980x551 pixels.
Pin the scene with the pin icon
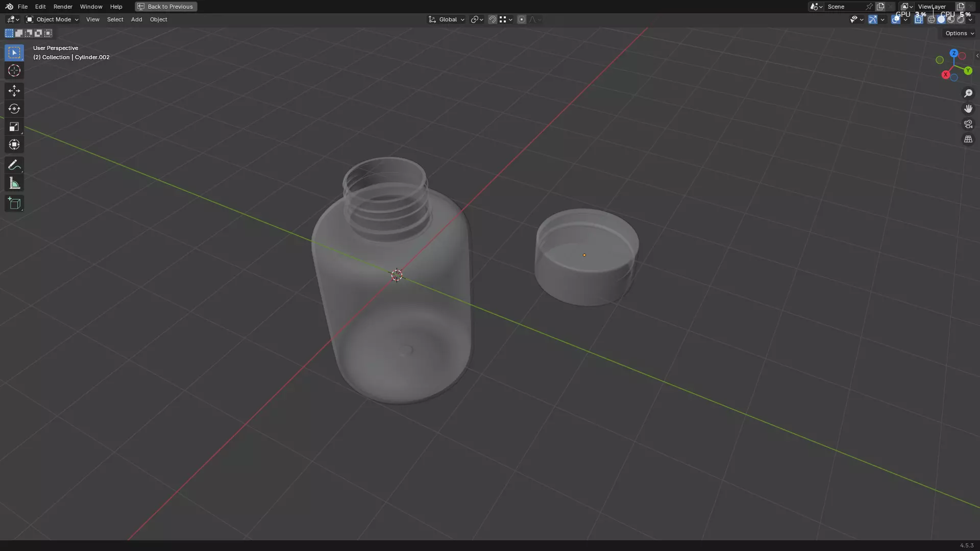(x=869, y=7)
